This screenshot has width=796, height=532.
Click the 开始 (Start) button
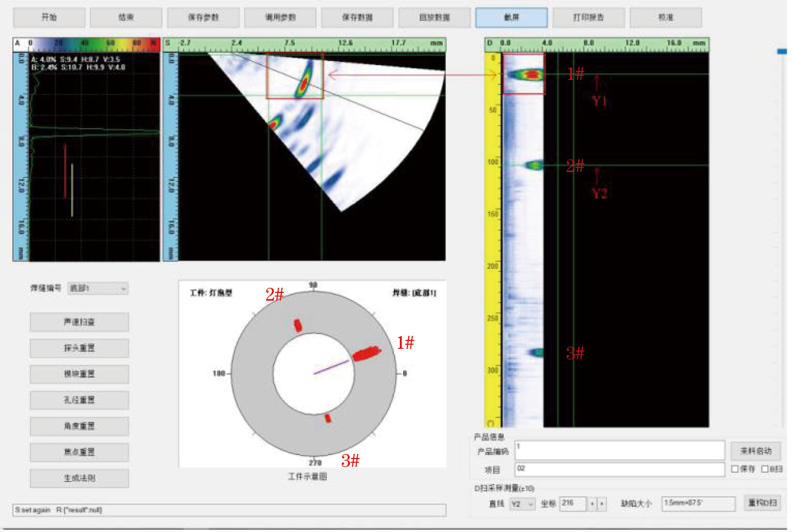point(49,18)
